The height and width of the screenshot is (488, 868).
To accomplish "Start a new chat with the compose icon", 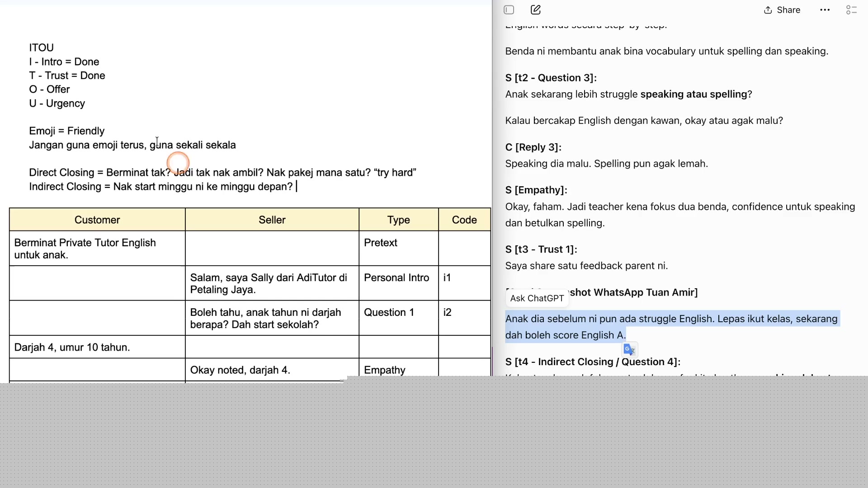I will coord(536,10).
